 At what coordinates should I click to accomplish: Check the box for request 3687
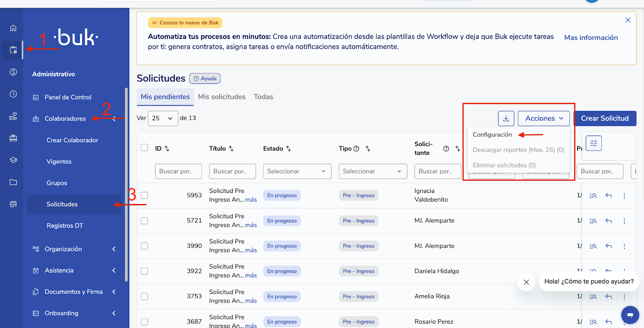pos(144,322)
